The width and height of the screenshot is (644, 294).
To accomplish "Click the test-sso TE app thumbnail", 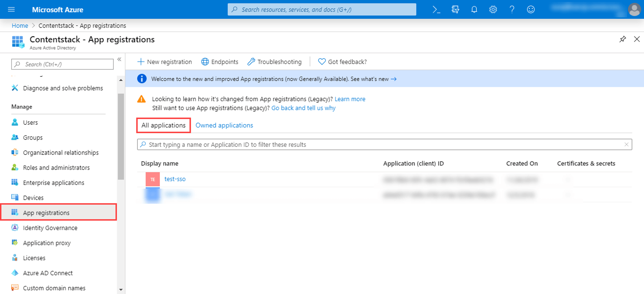I will pos(152,179).
